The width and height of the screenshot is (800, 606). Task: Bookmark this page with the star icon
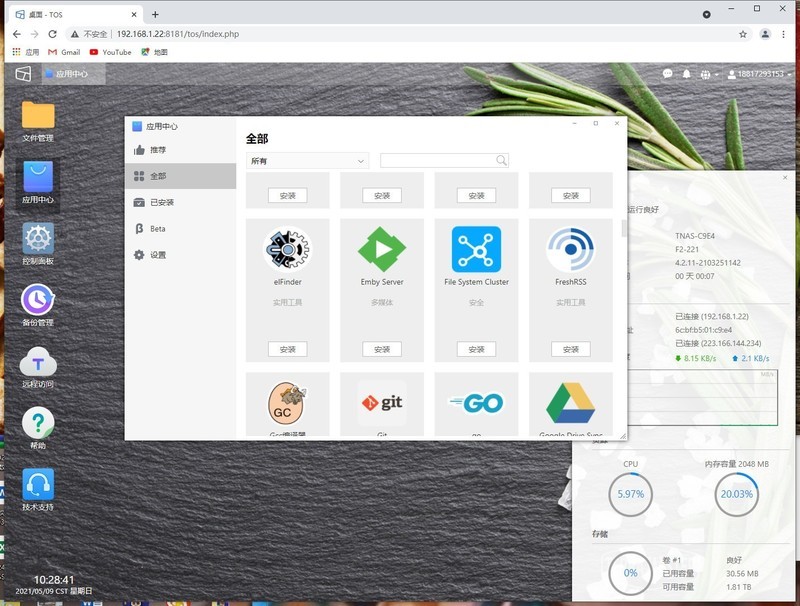(743, 34)
